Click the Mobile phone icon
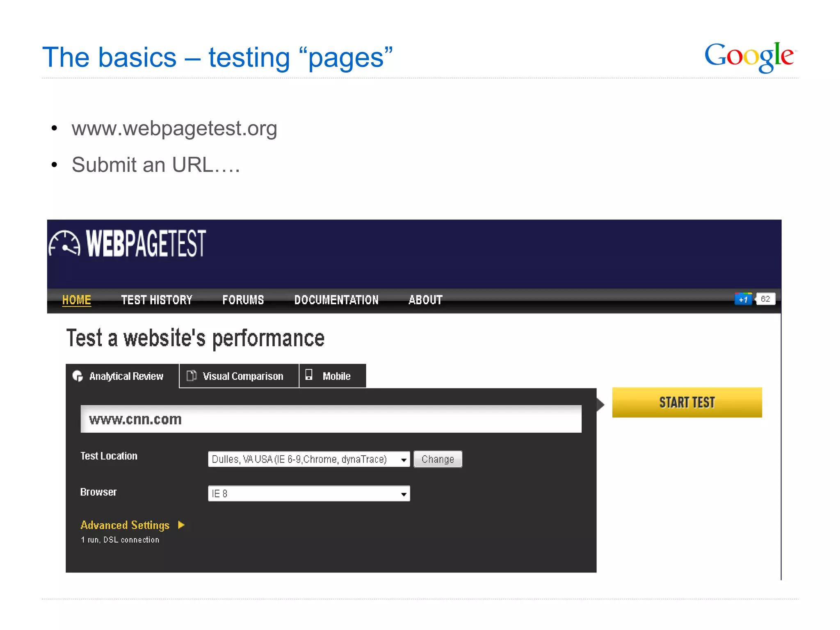Viewport: 840px width, 630px height. tap(309, 374)
